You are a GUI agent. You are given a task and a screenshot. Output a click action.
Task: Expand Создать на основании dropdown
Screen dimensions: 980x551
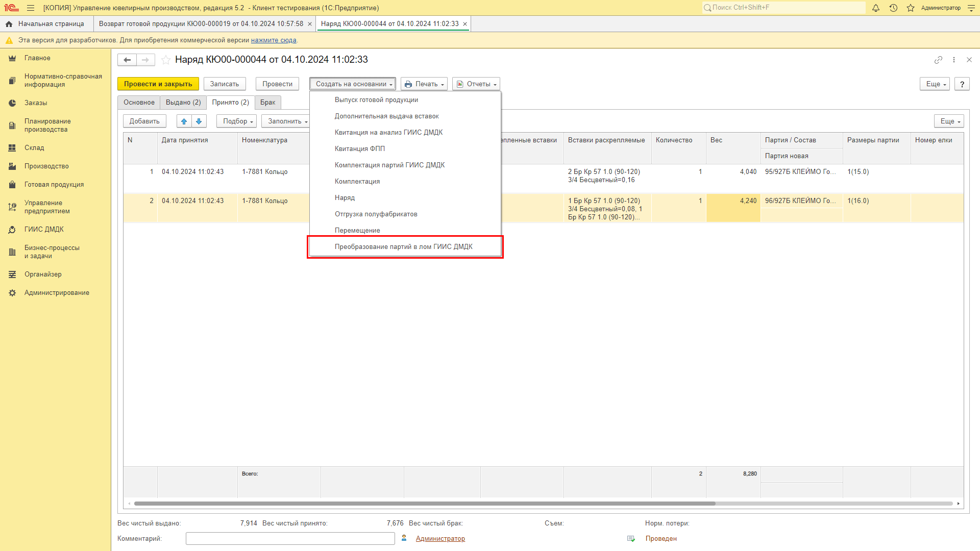click(353, 84)
